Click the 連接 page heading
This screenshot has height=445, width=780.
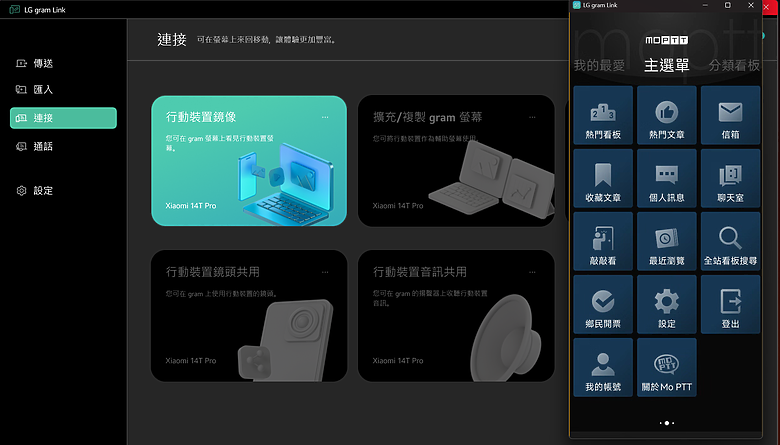(x=172, y=40)
